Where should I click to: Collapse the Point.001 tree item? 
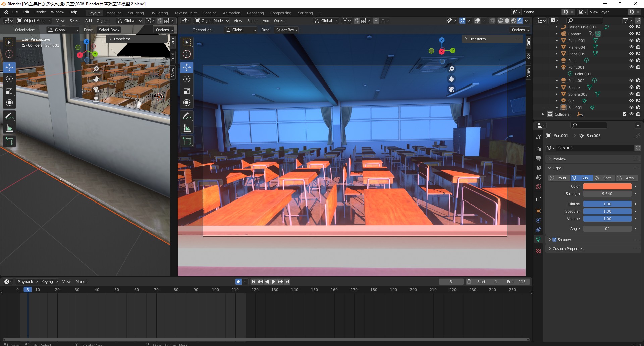click(557, 67)
